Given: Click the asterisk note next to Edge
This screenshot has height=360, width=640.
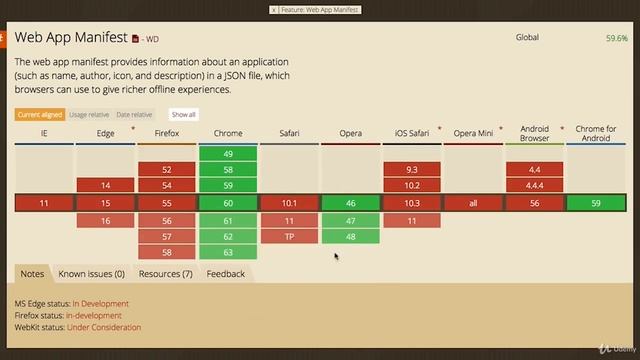Looking at the screenshot, I should click(x=133, y=129).
